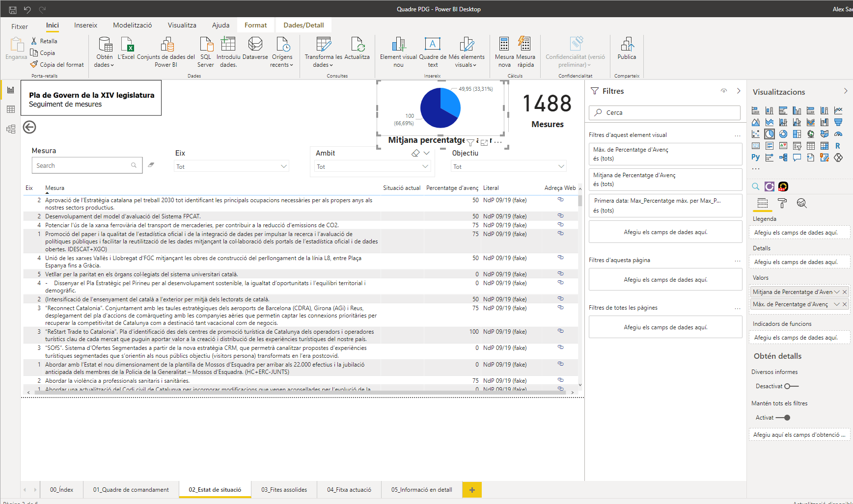Clear the Mesura slicer with eraser icon
The width and height of the screenshot is (853, 504).
(x=151, y=165)
